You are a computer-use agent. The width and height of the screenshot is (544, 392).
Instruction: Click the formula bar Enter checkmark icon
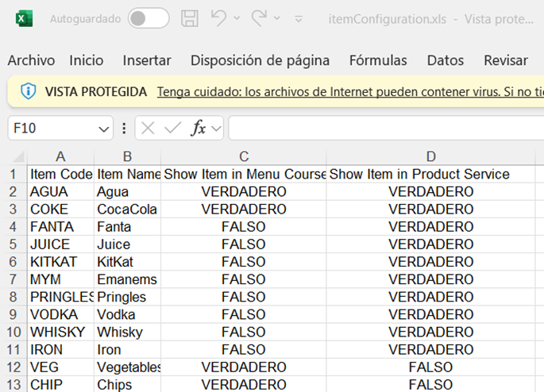click(x=172, y=128)
